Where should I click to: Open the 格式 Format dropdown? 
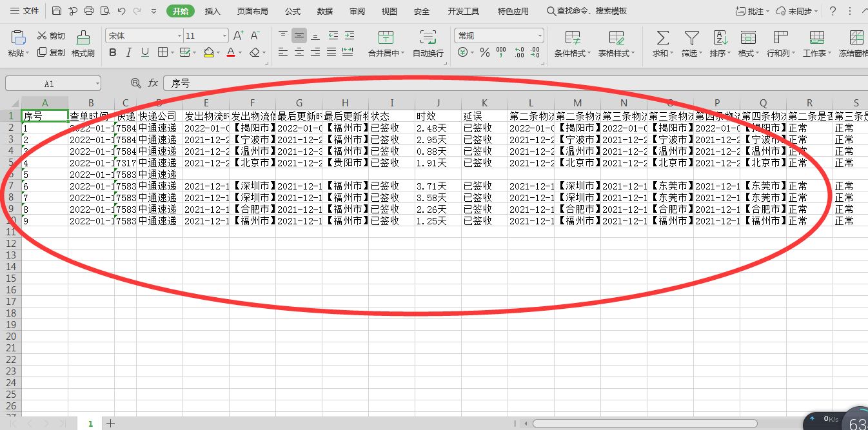point(748,44)
